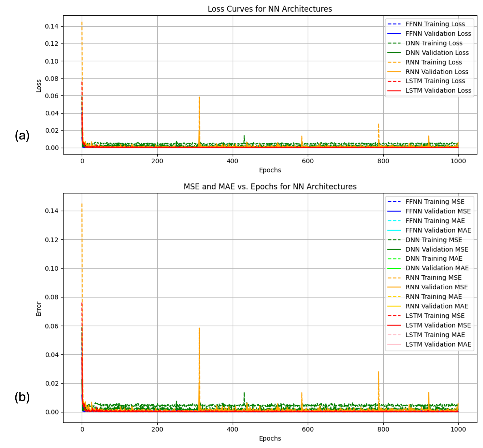
Task: Click 'Epochs' label under the Loss Curves plot
Action: (x=270, y=170)
